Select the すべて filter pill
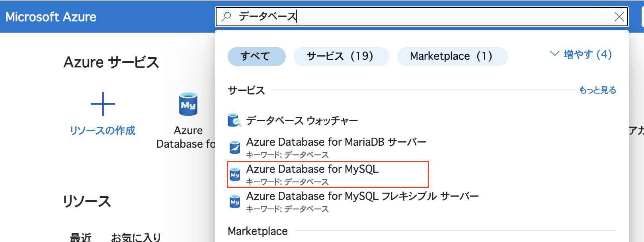Image resolution: width=644 pixels, height=242 pixels. click(x=256, y=56)
